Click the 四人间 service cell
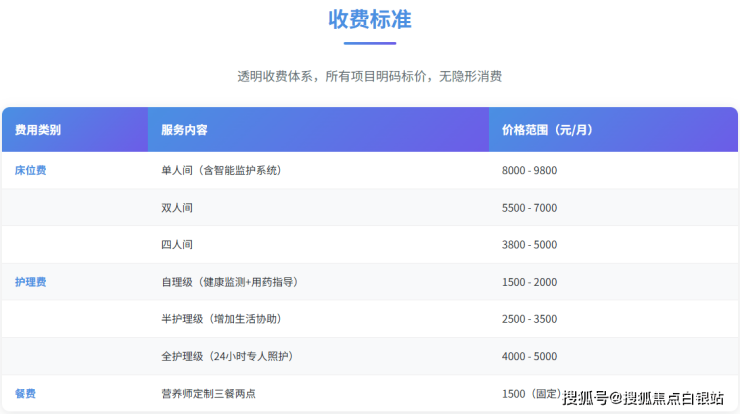The height and width of the screenshot is (414, 740). tap(177, 245)
